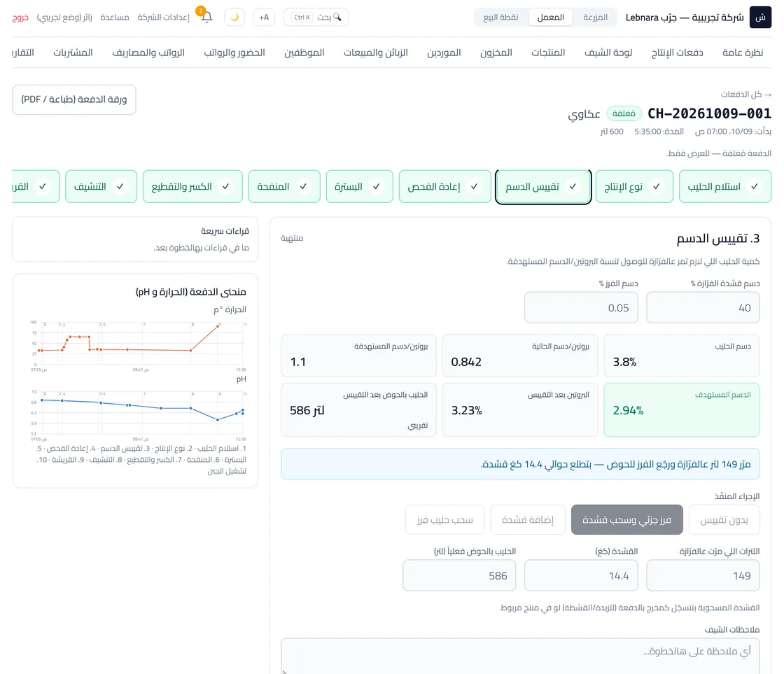Screen dimensions: 784x674
Task: Click ورقة الدفعة (طباعة / PDF) button
Action: coord(74,99)
